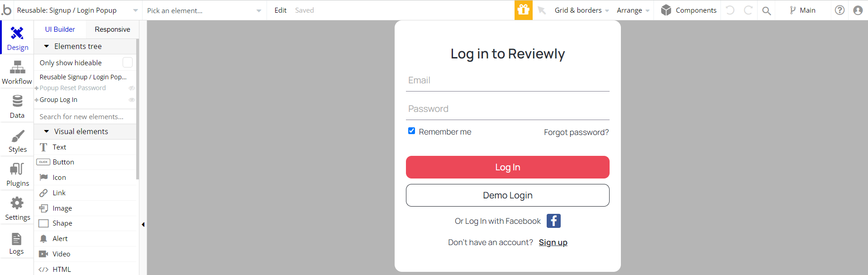Collapse the Elements tree section
This screenshot has height=275, width=868.
point(46,46)
